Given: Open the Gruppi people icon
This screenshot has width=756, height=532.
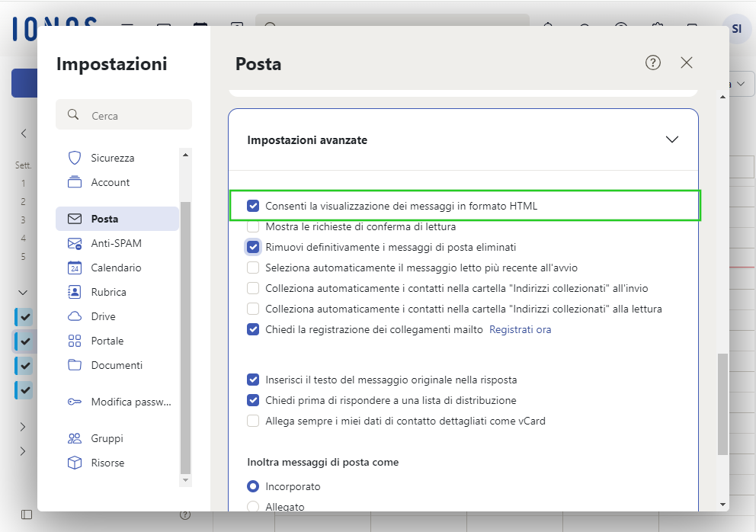Looking at the screenshot, I should [x=74, y=438].
